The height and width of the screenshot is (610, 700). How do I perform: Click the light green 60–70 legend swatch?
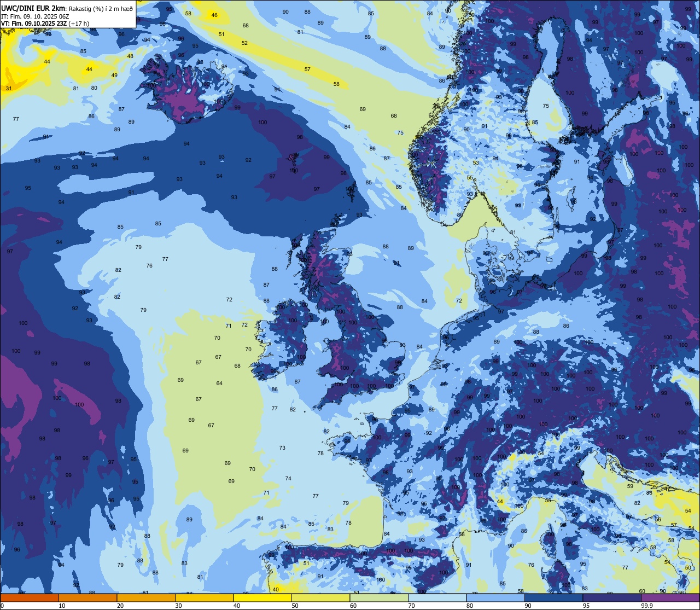[x=379, y=597]
